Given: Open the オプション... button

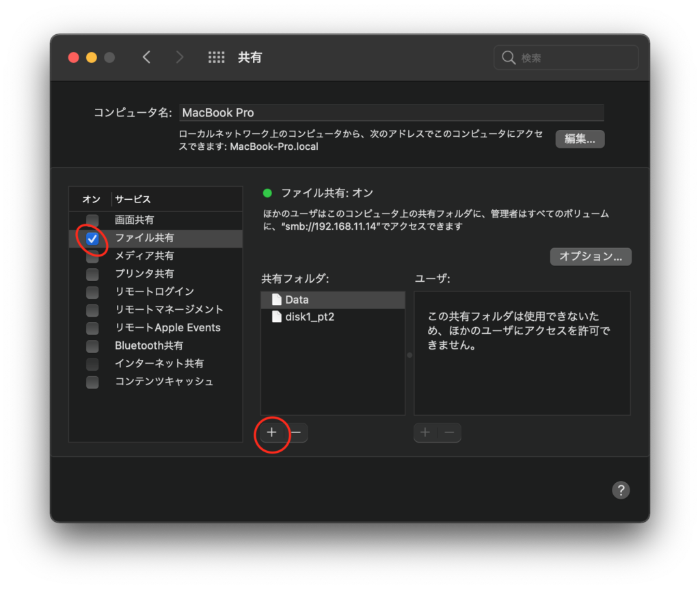Looking at the screenshot, I should (x=591, y=257).
